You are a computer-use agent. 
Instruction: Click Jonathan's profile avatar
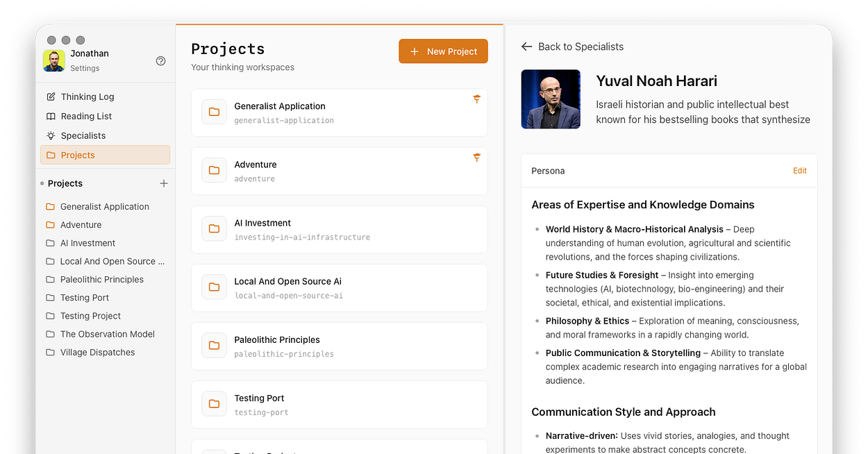click(53, 60)
